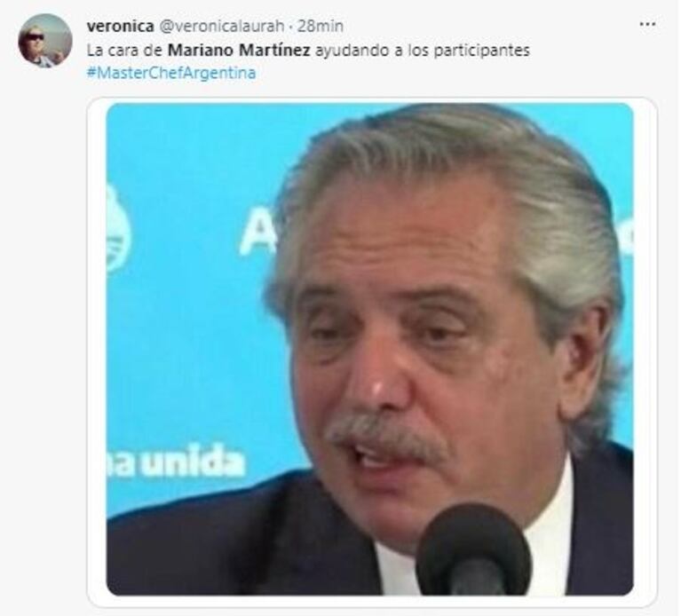Open the three-dot more options menu
Screen dimensions: 681x616
647,24
